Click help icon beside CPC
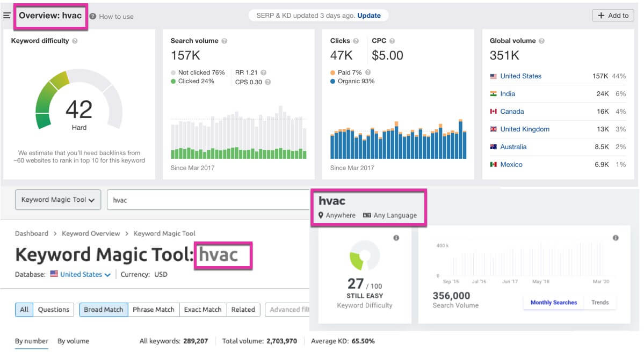 392,41
